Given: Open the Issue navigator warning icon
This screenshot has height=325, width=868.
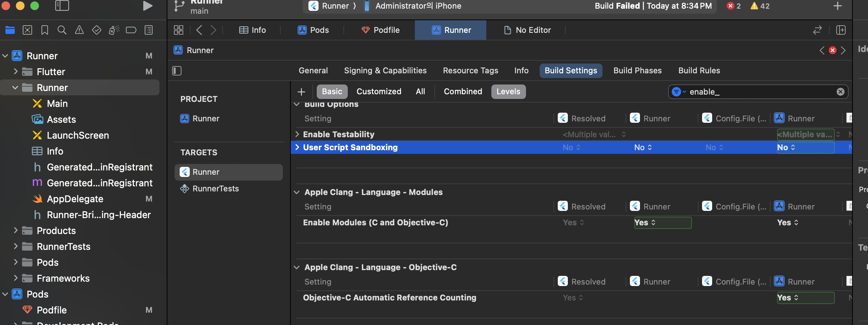Looking at the screenshot, I should 79,30.
